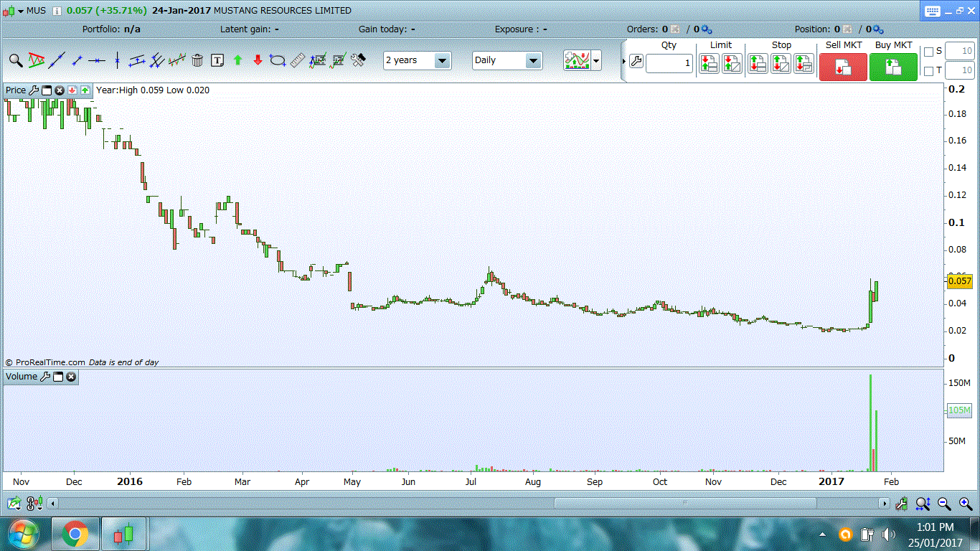Select the ellipse drawing tool
980x551 pixels.
[278, 60]
